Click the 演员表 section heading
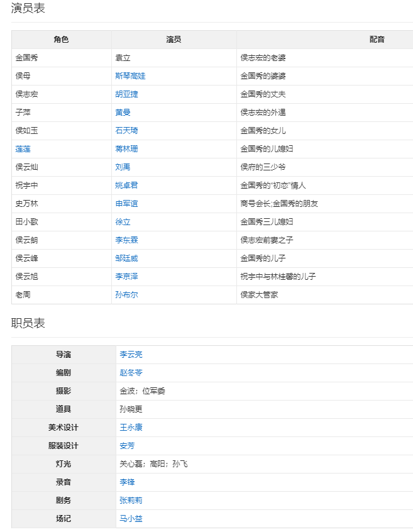The width and height of the screenshot is (413, 532). [x=28, y=8]
